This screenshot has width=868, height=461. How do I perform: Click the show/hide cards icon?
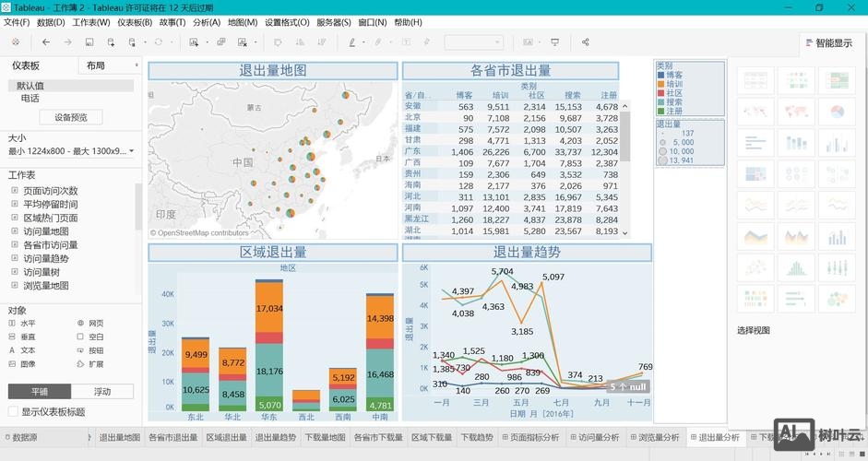[x=529, y=42]
